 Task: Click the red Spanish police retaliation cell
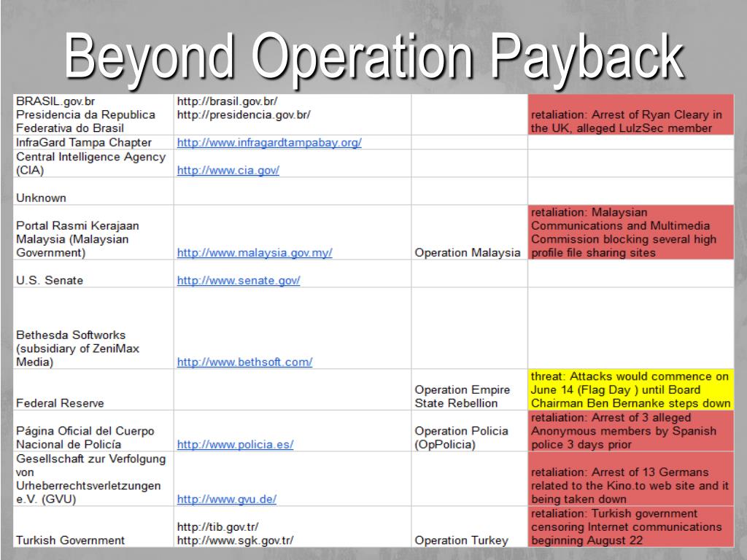coord(631,431)
